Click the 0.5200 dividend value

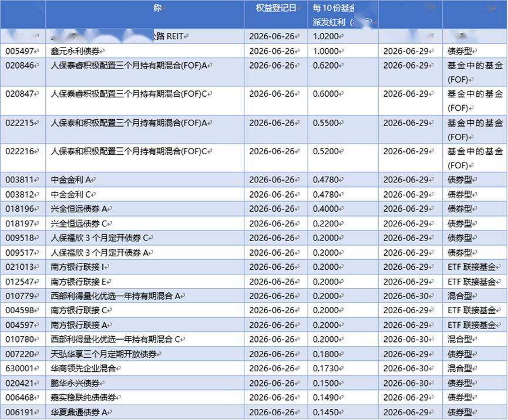pyautogui.click(x=326, y=151)
